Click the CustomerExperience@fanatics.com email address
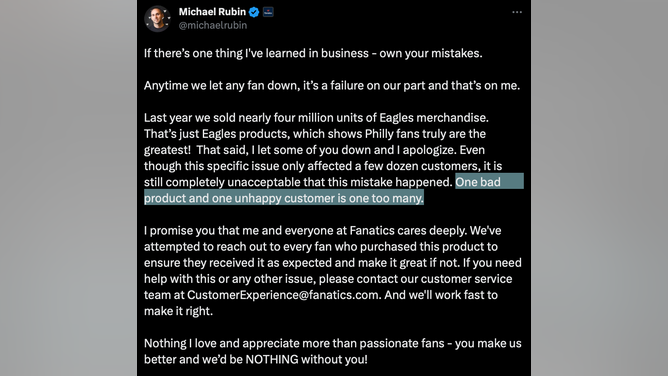Viewport: 668px width, 376px height. [283, 295]
